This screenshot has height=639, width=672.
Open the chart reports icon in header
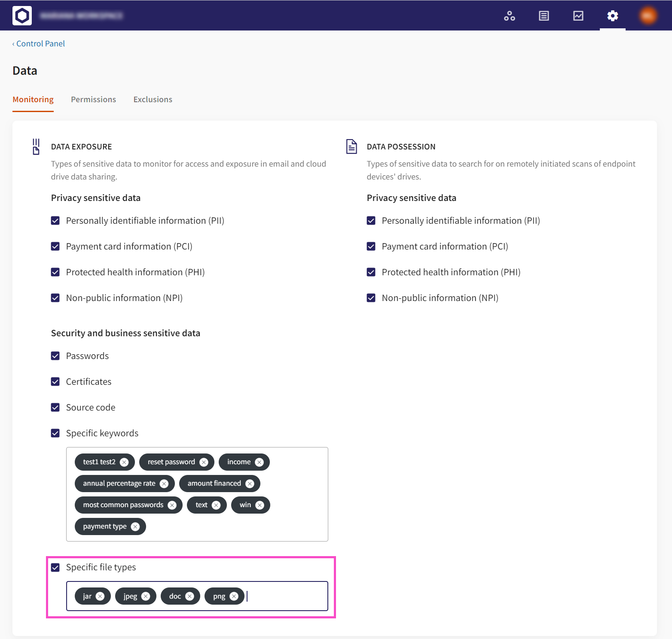pos(578,16)
